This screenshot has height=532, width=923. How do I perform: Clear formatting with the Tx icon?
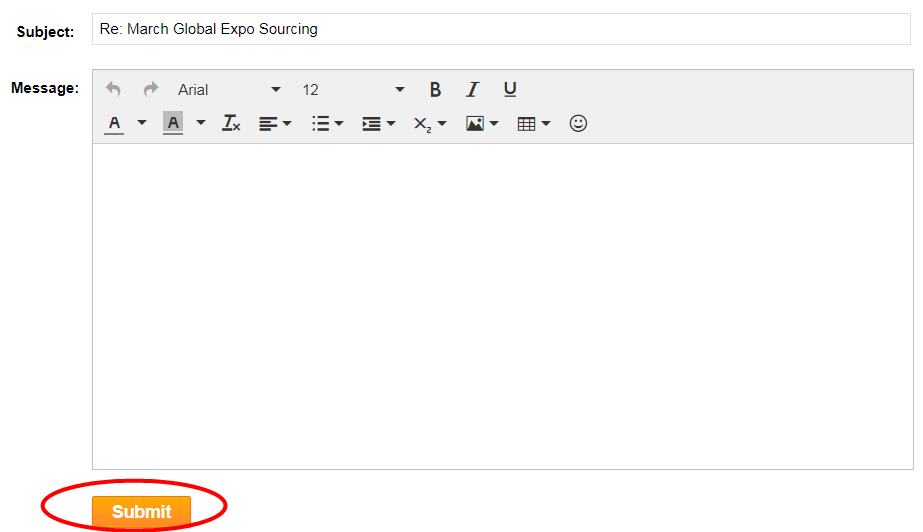click(x=231, y=124)
